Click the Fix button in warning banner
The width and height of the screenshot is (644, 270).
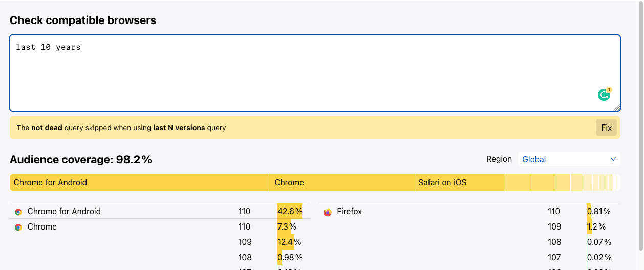click(606, 128)
